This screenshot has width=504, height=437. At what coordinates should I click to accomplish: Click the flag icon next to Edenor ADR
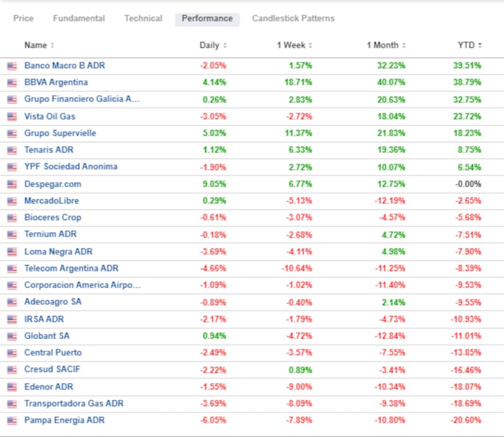11,387
